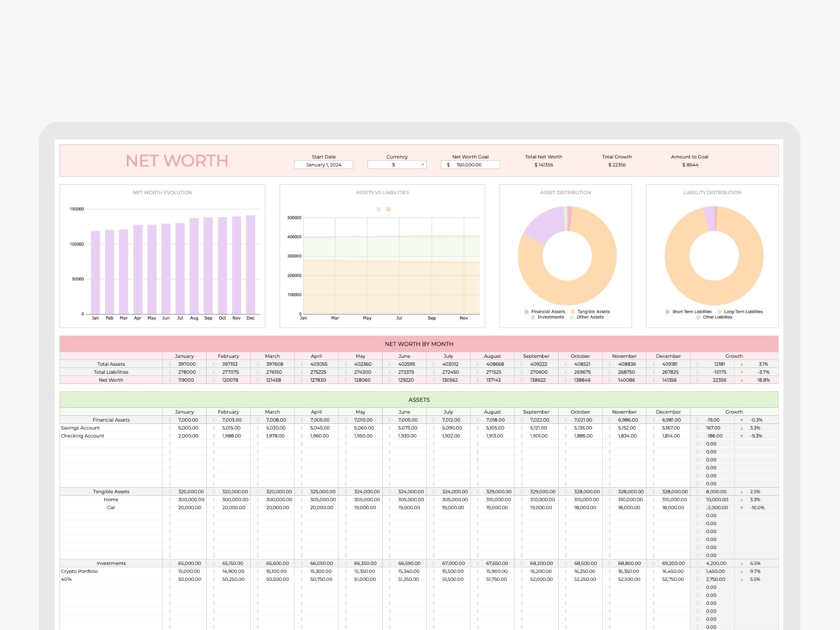Image resolution: width=840 pixels, height=630 pixels.
Task: Click the December bar in Net Worth Evolution chart
Action: click(x=251, y=265)
